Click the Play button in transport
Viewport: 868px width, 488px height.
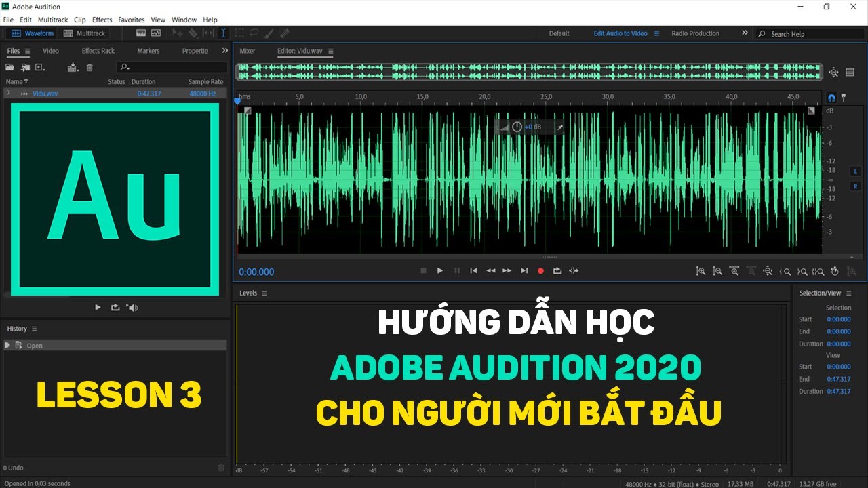click(440, 270)
